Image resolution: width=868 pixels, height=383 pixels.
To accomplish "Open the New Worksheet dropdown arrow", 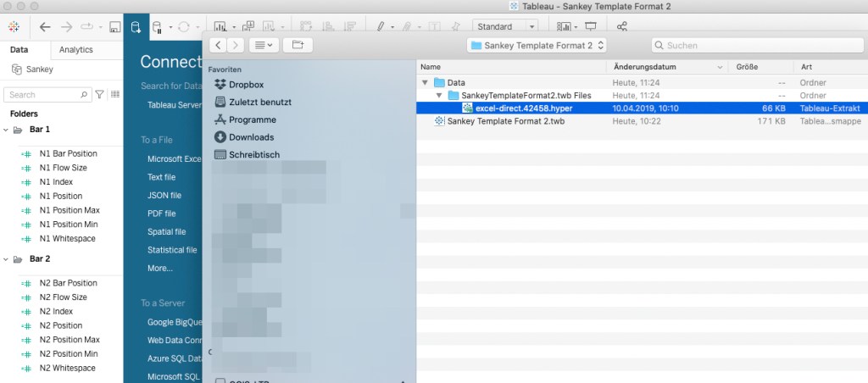I will 234,27.
